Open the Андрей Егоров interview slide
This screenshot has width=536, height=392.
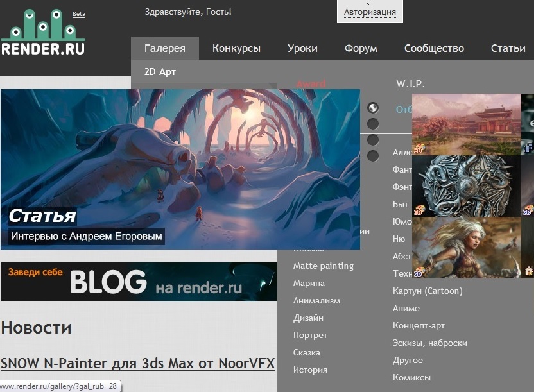pos(180,169)
